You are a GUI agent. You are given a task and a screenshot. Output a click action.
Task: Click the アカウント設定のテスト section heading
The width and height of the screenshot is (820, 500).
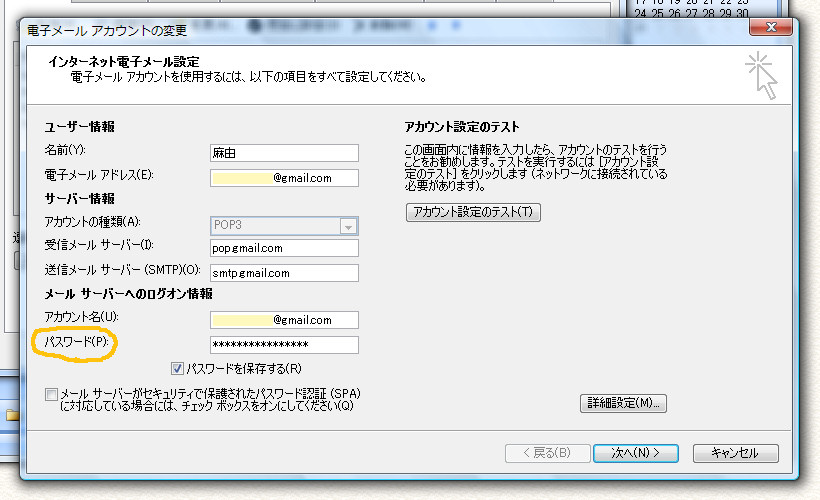click(x=462, y=127)
